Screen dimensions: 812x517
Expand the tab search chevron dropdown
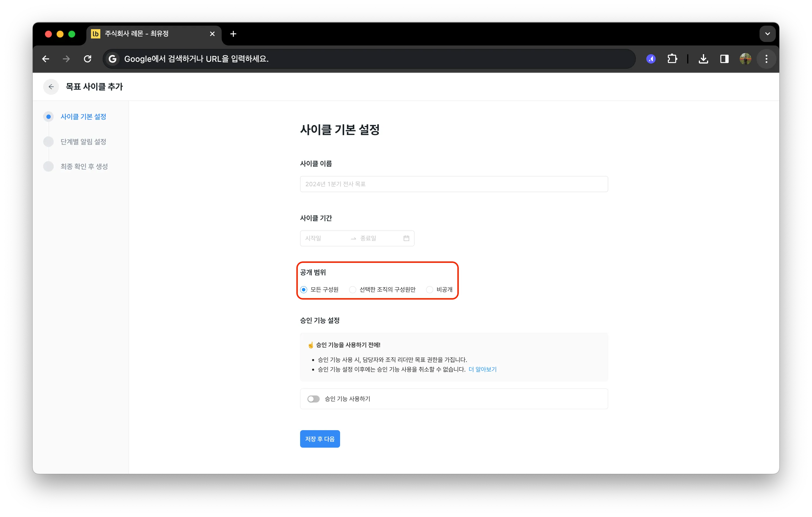coord(767,34)
